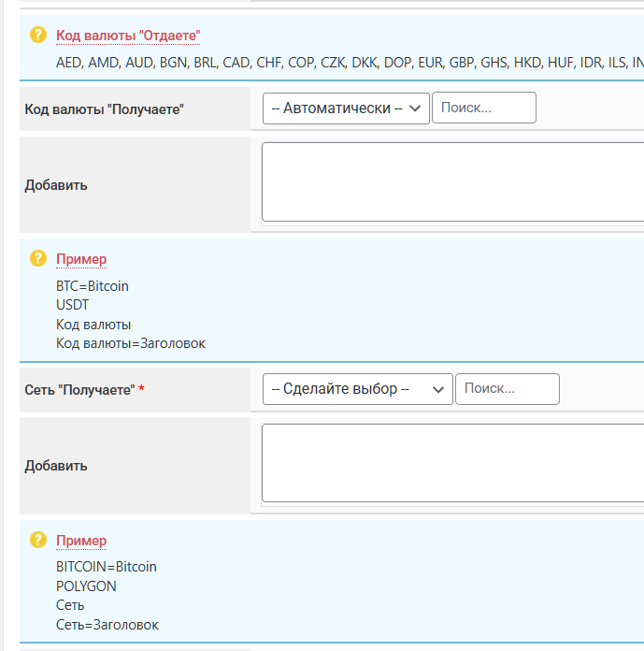Click the Код валюты "Отдаете" red heading link
Image resolution: width=644 pixels, height=651 pixels.
tap(128, 36)
